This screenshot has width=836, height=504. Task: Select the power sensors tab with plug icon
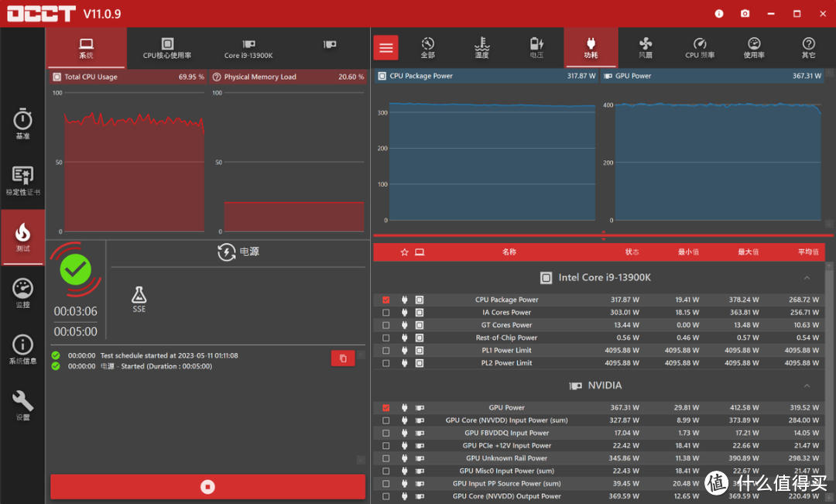tap(591, 48)
